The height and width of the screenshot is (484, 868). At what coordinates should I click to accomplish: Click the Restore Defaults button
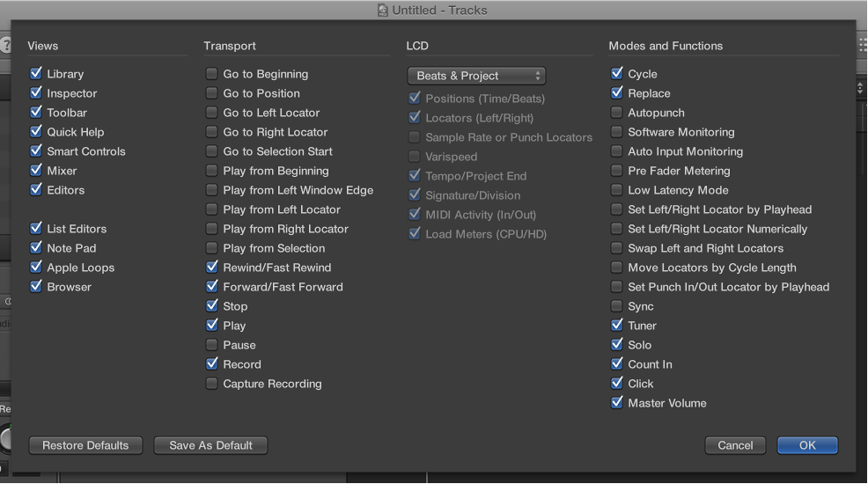coord(85,445)
